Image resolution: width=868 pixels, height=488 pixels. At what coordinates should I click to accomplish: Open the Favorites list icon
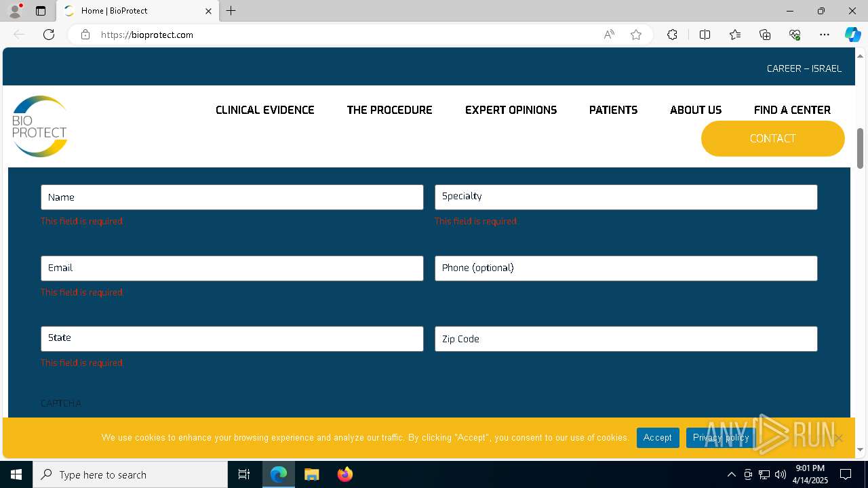735,35
